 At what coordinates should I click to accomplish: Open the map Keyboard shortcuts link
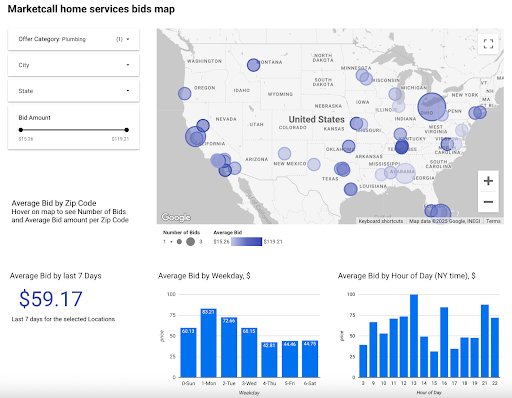tap(381, 221)
